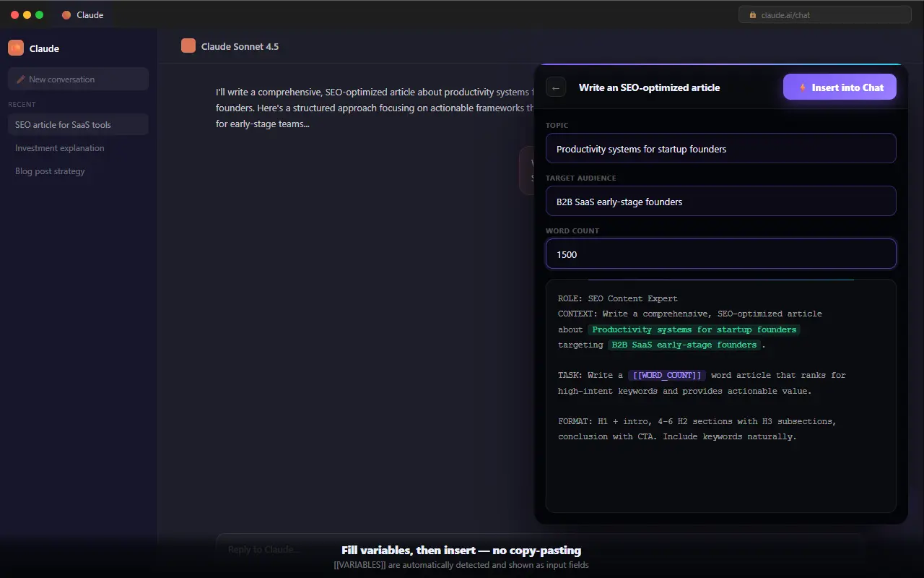The image size is (924, 578).
Task: Click the red close window button
Action: click(x=15, y=14)
